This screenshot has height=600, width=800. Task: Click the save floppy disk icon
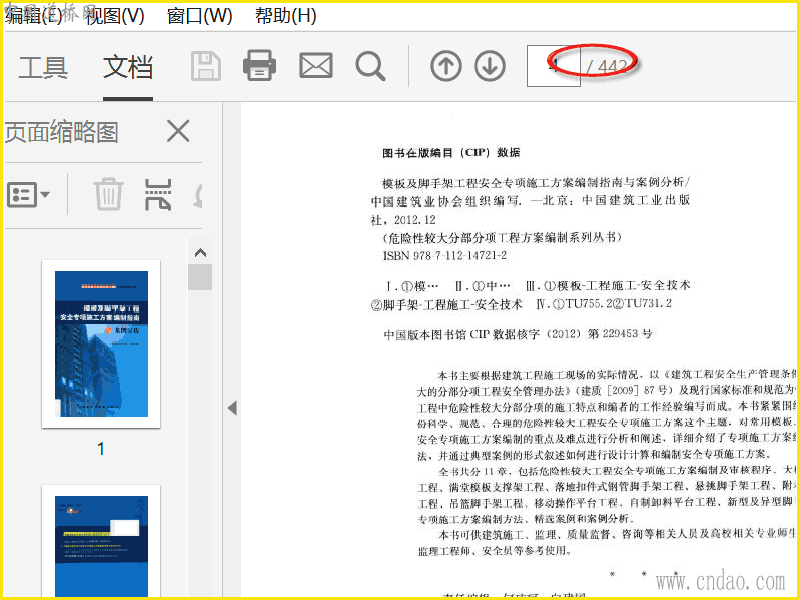tap(206, 66)
